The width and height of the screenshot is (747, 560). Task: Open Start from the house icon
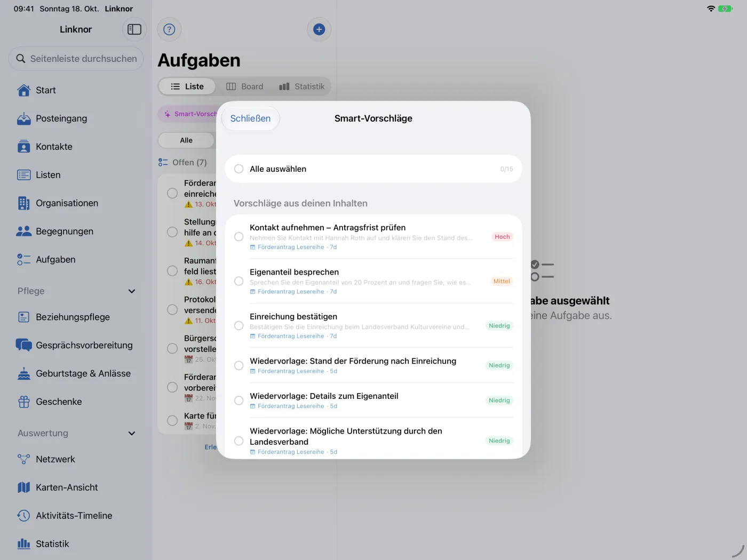[x=24, y=90]
